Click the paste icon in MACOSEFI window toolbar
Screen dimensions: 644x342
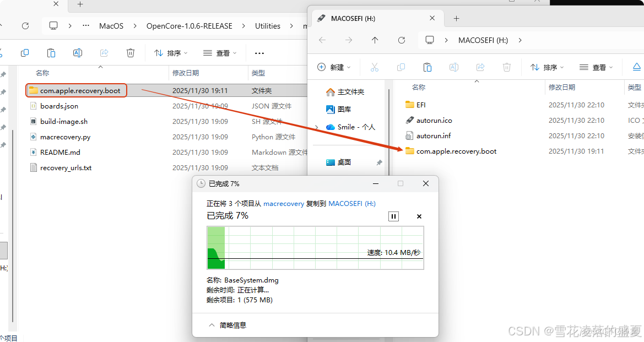pos(427,67)
